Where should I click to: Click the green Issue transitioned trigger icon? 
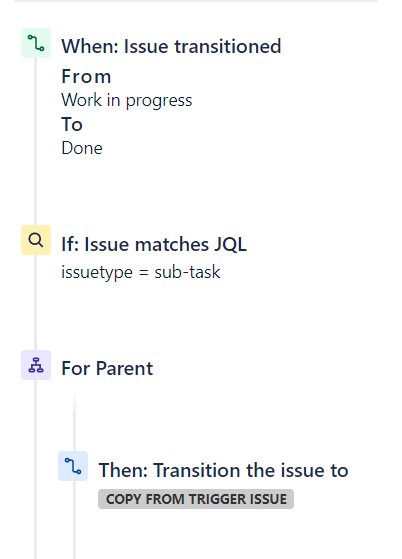[x=36, y=43]
